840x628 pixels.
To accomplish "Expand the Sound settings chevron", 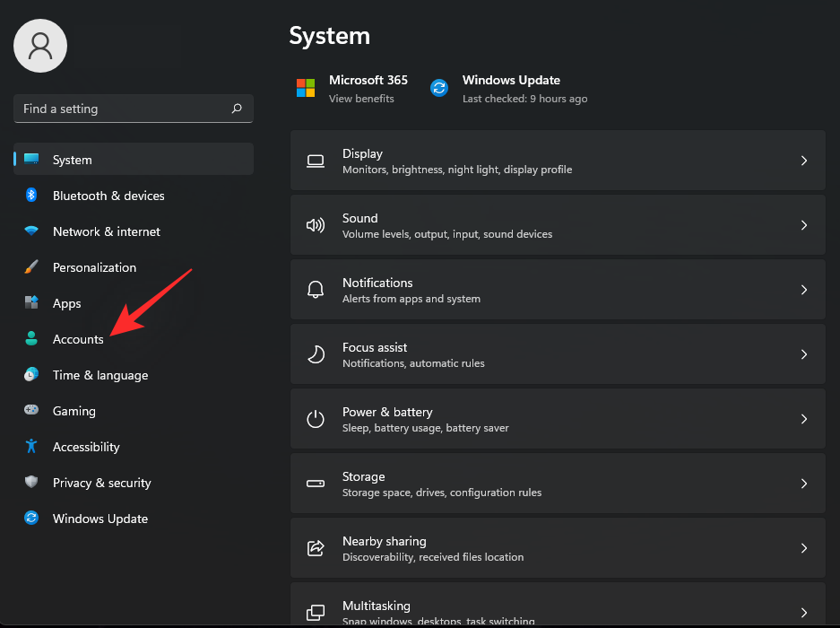I will (x=803, y=225).
